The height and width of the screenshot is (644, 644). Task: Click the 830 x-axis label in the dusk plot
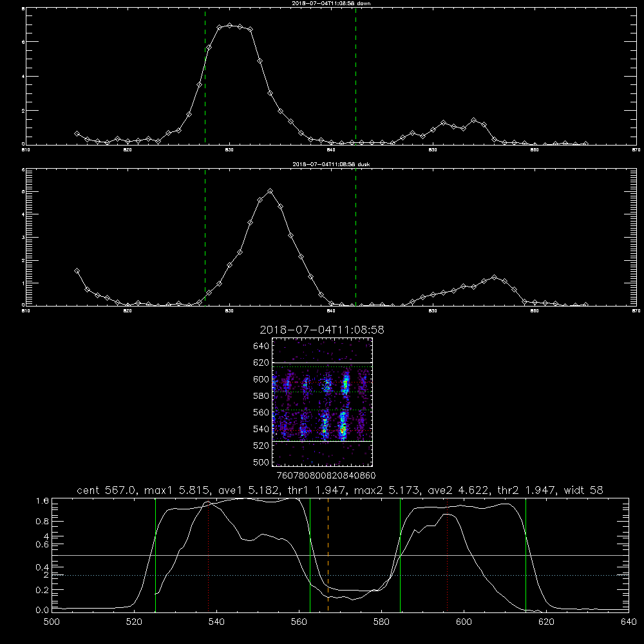click(x=229, y=311)
